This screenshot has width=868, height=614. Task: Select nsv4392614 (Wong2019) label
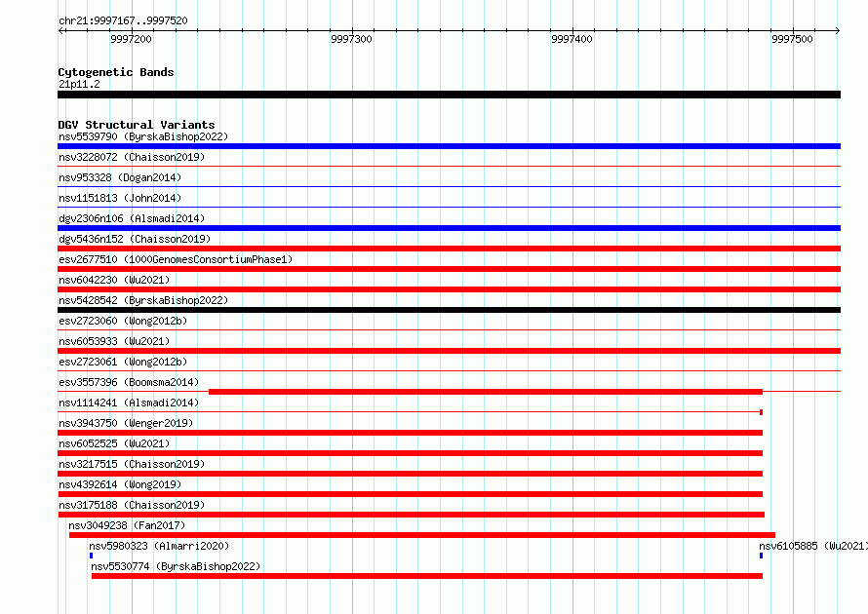point(120,484)
